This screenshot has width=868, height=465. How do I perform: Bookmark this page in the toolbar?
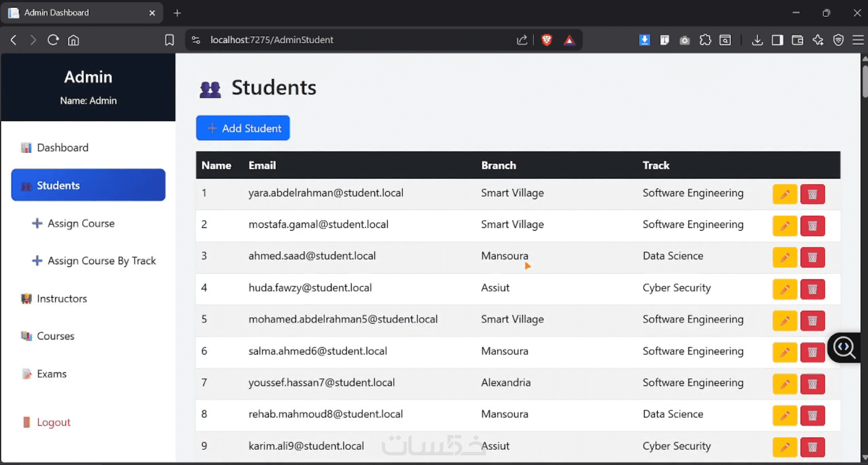[x=169, y=40]
